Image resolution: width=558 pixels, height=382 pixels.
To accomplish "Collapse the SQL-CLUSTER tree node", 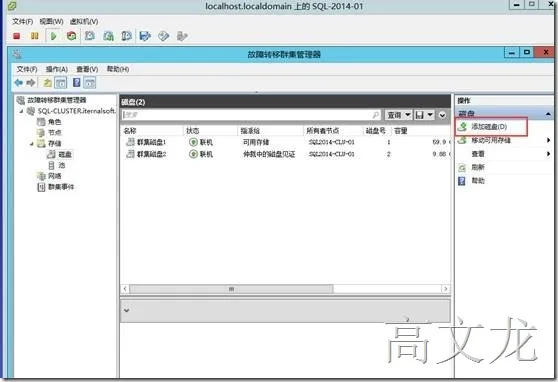I will pos(21,111).
